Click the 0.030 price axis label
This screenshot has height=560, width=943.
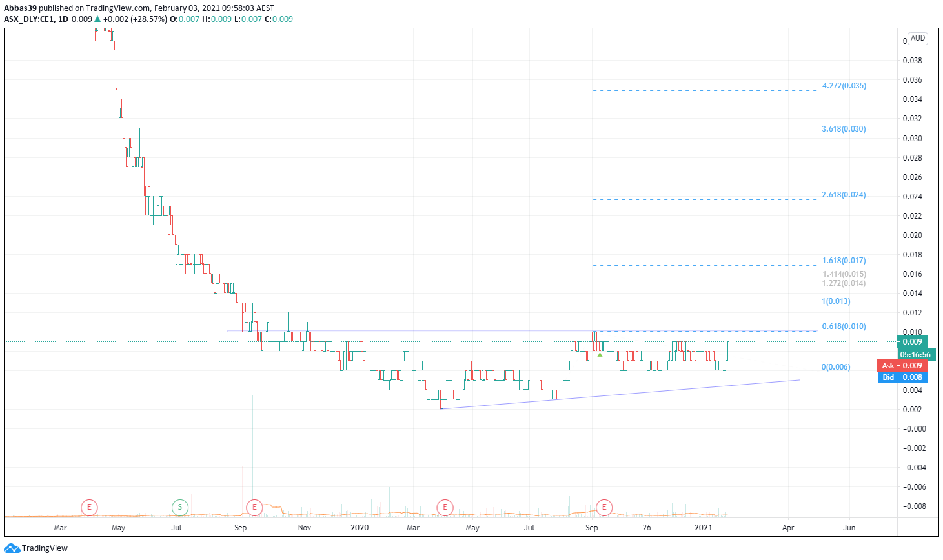913,139
